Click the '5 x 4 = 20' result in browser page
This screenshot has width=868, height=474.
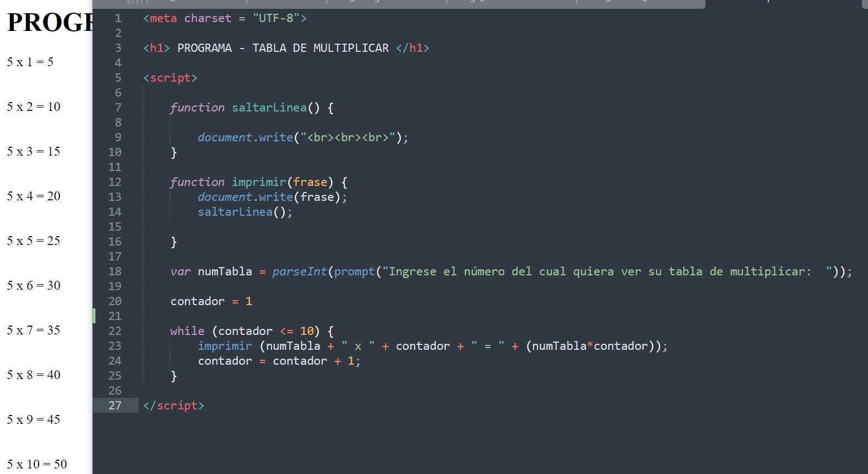coord(33,196)
